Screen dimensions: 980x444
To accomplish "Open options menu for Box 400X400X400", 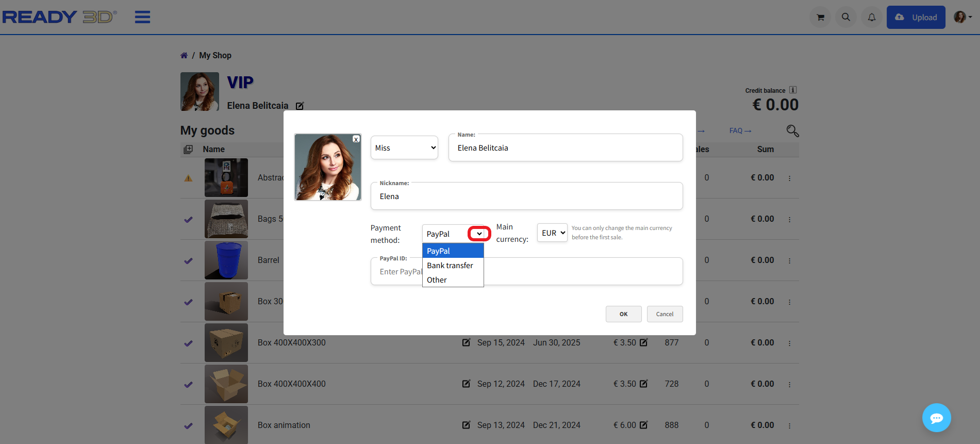I will point(789,384).
